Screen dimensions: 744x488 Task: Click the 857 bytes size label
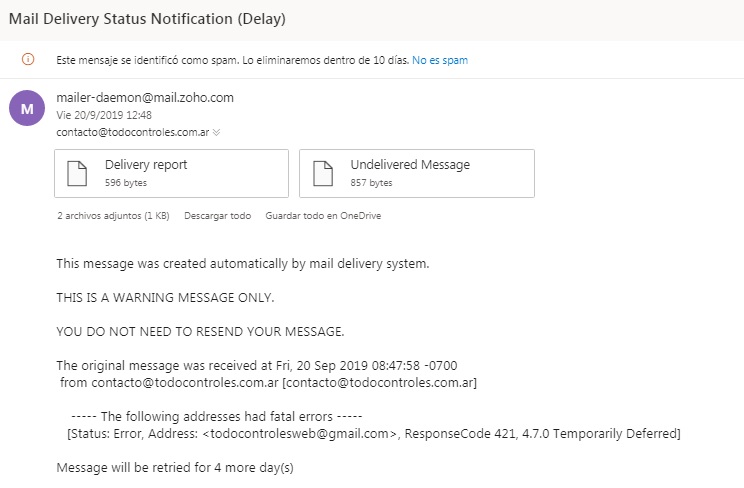(369, 183)
